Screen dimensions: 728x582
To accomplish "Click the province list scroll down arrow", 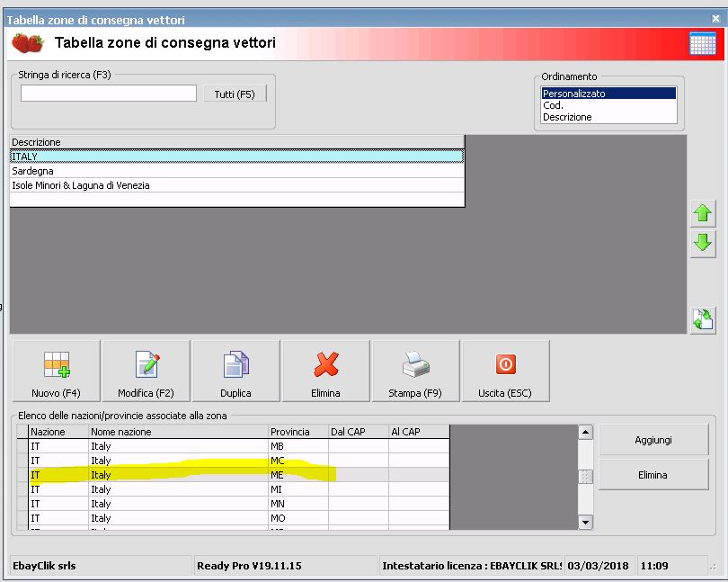I will [586, 522].
